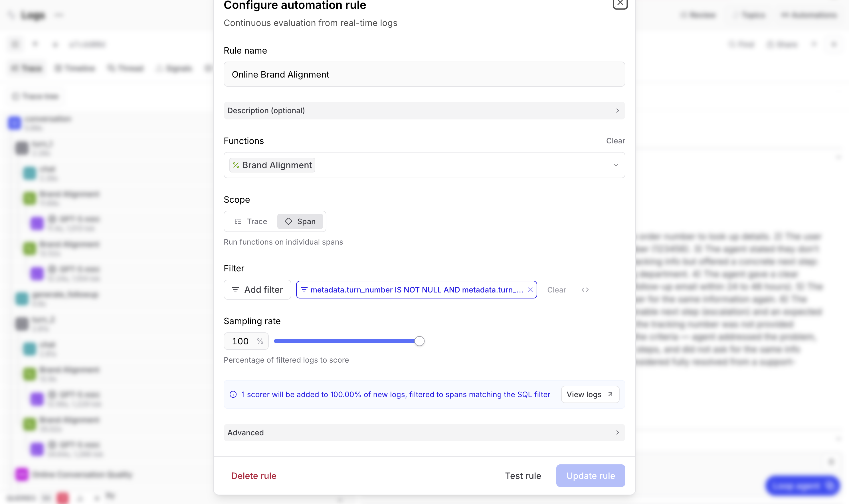849x504 pixels.
Task: Toggle the SQL code editor icon
Action: point(585,290)
